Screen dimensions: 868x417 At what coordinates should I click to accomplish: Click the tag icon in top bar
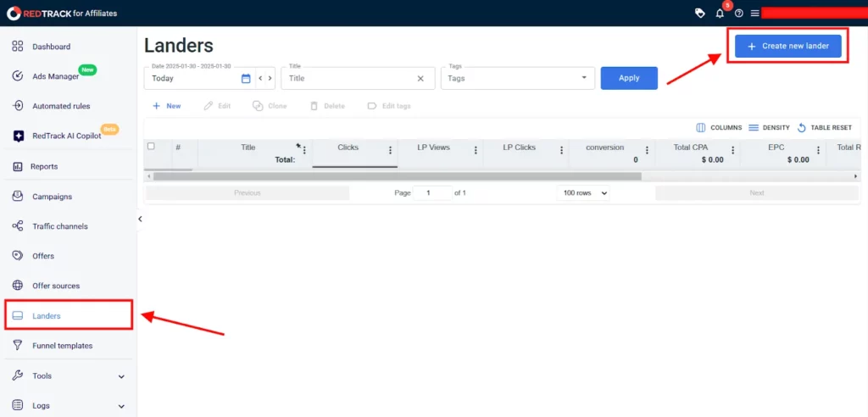[699, 14]
